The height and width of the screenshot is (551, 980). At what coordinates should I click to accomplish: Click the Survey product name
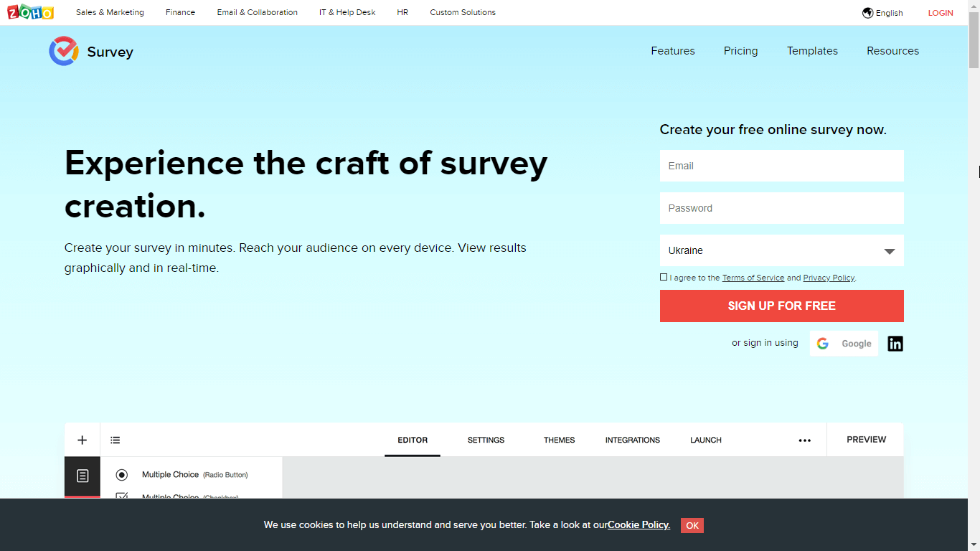pos(110,52)
